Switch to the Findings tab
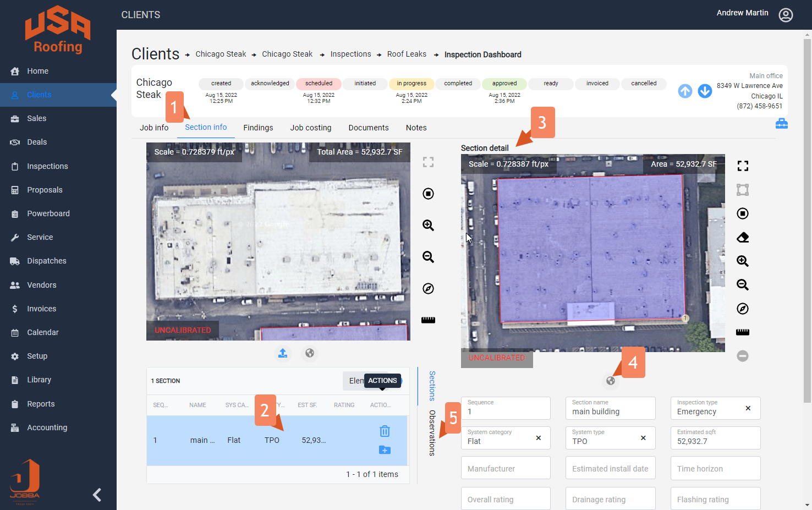The width and height of the screenshot is (812, 510). 258,128
